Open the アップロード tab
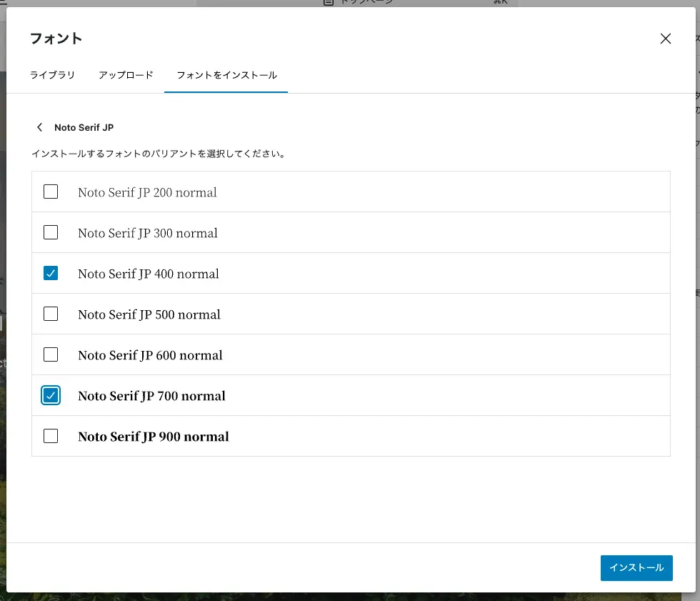The image size is (700, 601). tap(126, 75)
